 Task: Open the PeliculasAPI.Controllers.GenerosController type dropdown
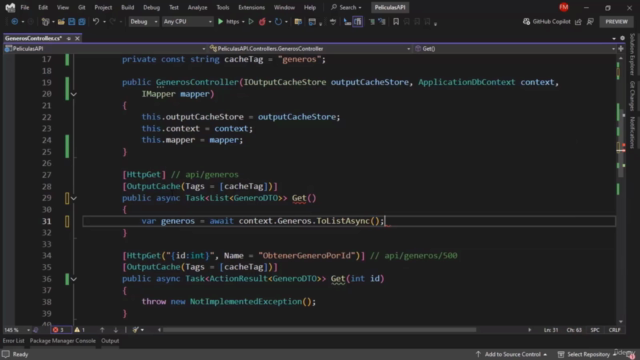(x=310, y=49)
